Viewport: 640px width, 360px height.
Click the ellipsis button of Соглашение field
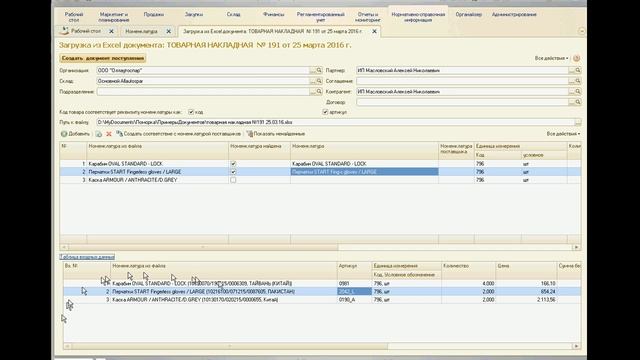[572, 81]
